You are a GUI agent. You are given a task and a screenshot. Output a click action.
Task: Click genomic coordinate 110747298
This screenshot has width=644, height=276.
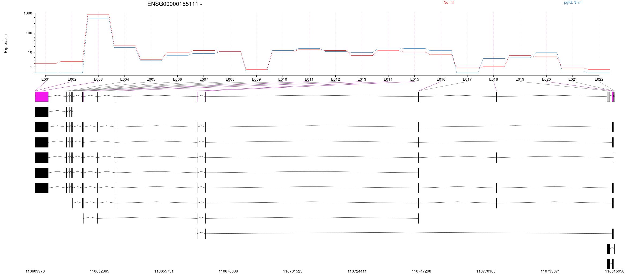click(422, 271)
